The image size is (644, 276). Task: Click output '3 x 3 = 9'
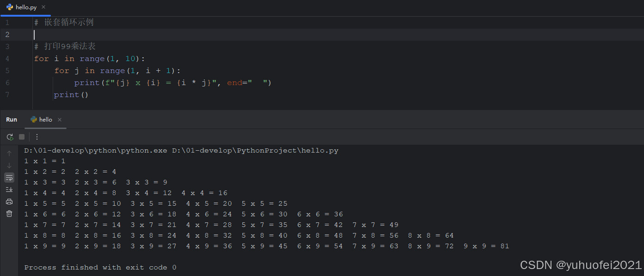[x=147, y=183]
